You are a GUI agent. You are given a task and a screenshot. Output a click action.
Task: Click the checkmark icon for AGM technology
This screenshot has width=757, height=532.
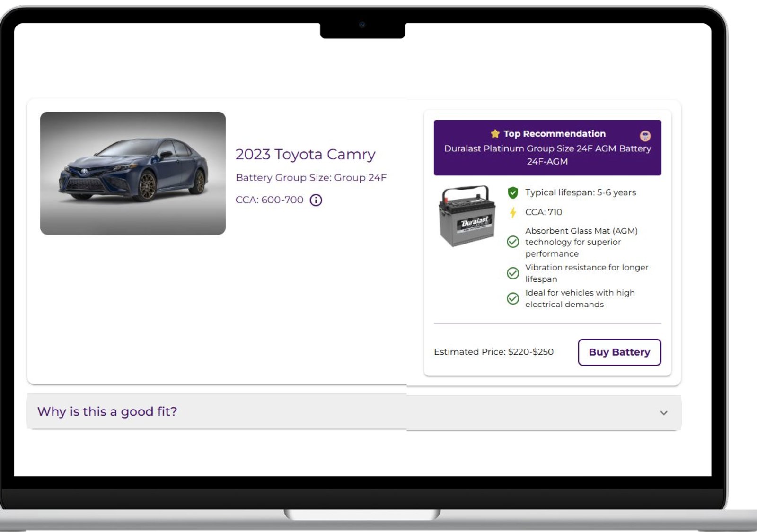pos(513,242)
